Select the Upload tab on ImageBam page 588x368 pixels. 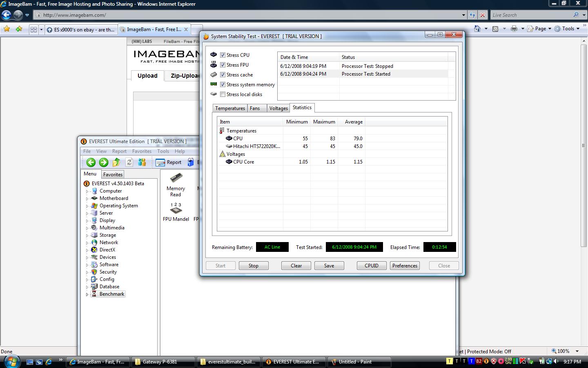(147, 76)
